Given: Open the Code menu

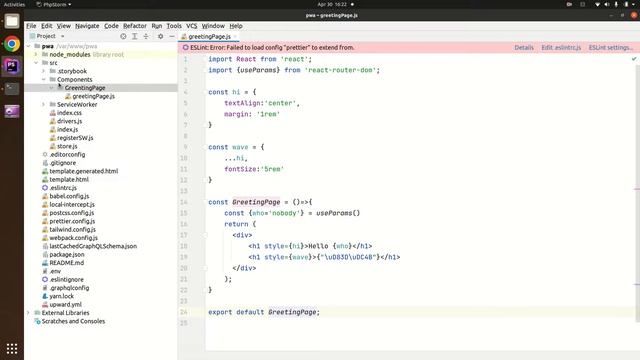Looking at the screenshot, I should (111, 26).
